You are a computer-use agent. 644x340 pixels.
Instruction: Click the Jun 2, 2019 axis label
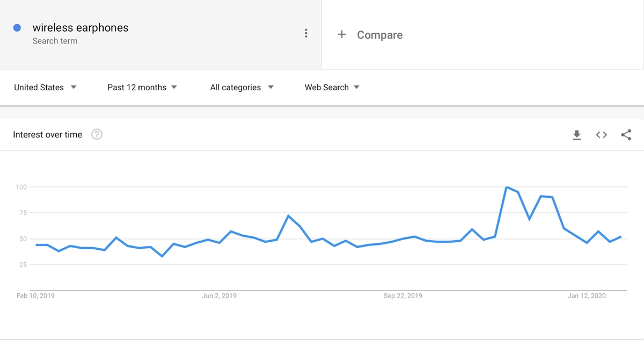(219, 296)
